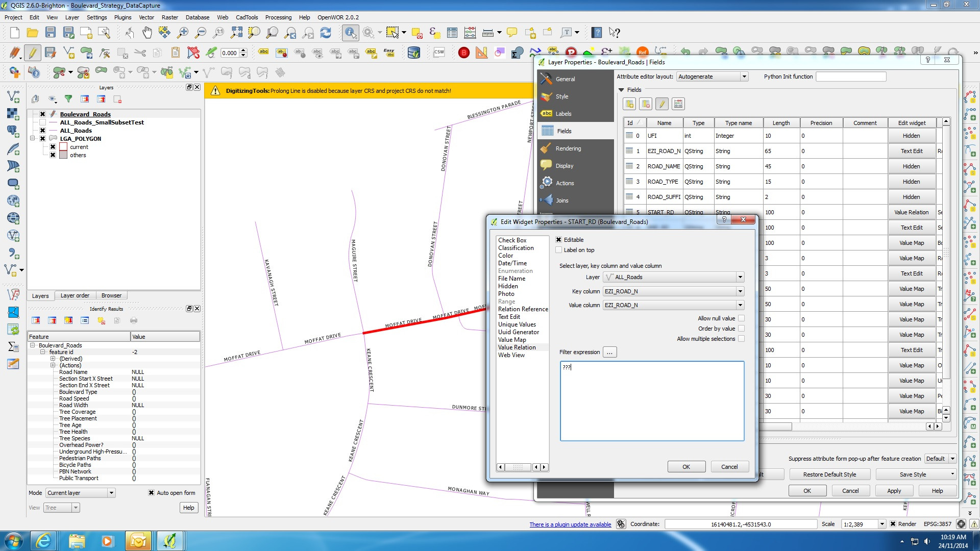Click the plugin update available status link
The height and width of the screenshot is (551, 980).
[x=570, y=524]
